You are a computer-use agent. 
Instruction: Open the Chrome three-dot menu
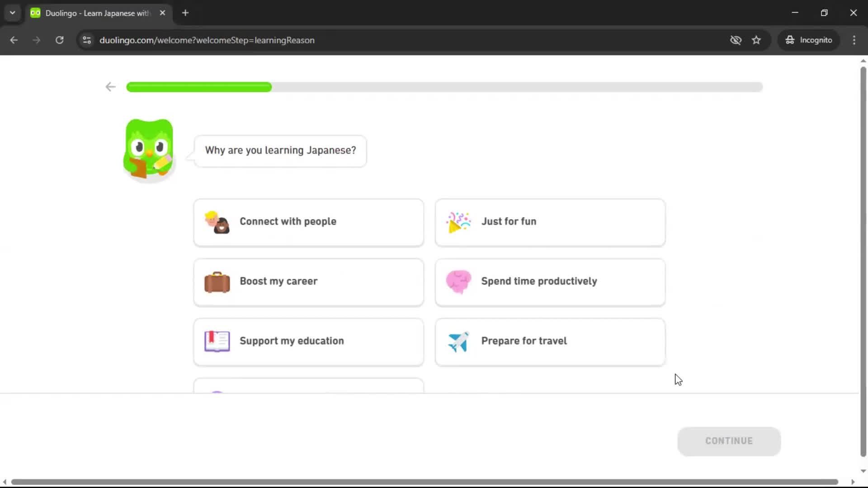coord(854,40)
